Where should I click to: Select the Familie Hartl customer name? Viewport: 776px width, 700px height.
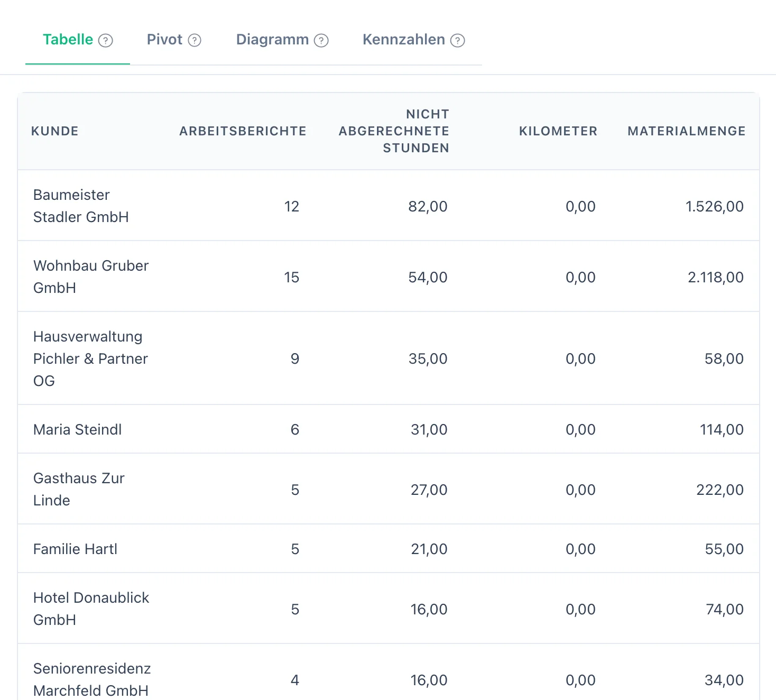tap(75, 549)
